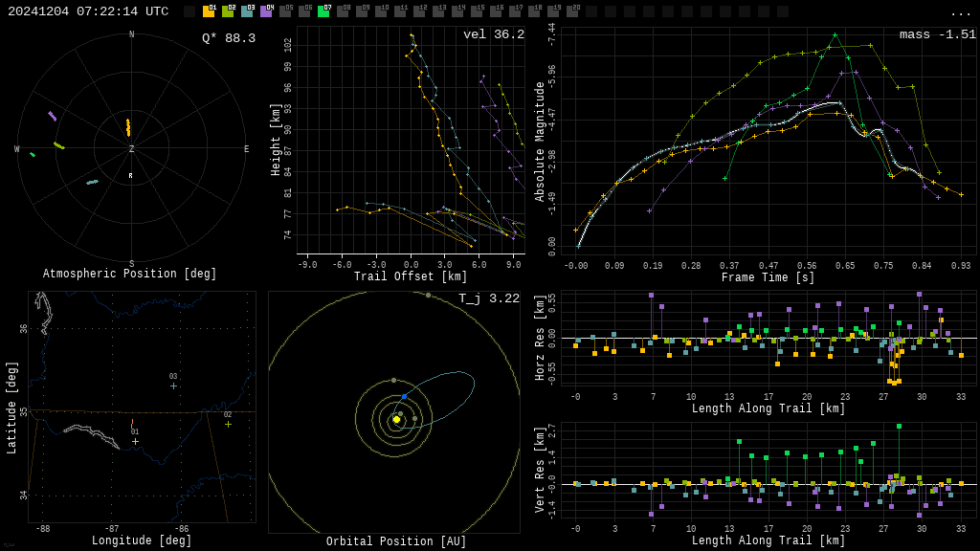
Task: Click the inactive station 10 box
Action: pyautogui.click(x=381, y=11)
